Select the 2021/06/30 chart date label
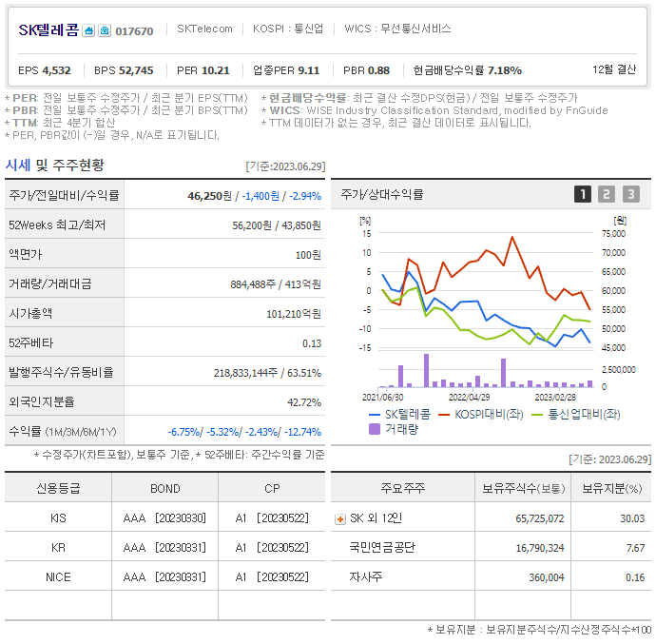The height and width of the screenshot is (644, 656). point(383,398)
